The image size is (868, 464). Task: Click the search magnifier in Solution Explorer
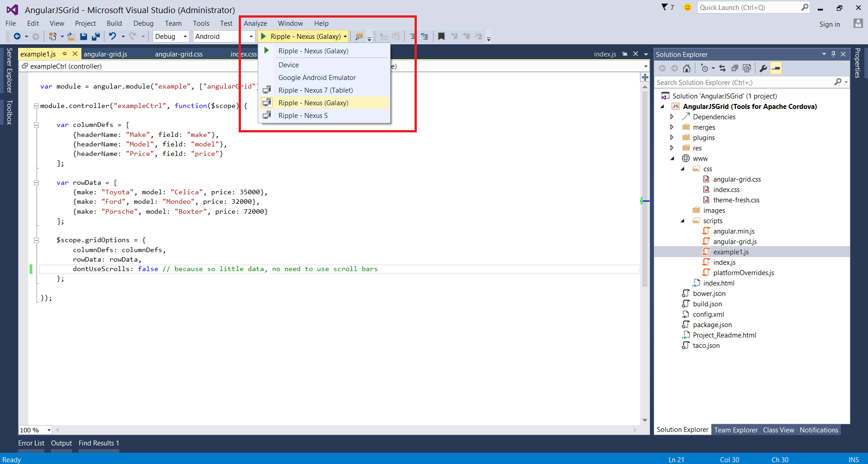tap(838, 82)
